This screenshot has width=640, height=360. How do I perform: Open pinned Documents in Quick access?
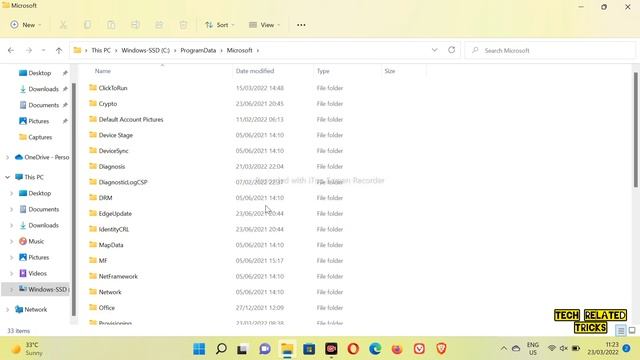click(43, 105)
